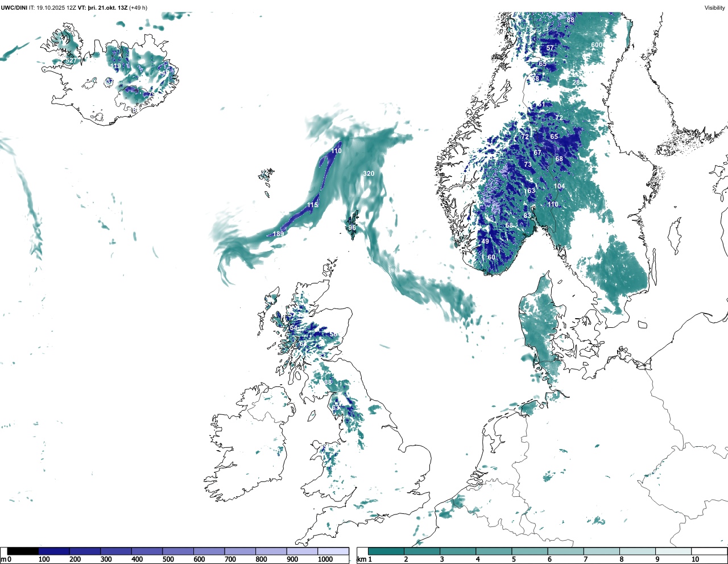Select the '19.10.2025 12Z' initial time text
728x564 pixels.
[56, 7]
